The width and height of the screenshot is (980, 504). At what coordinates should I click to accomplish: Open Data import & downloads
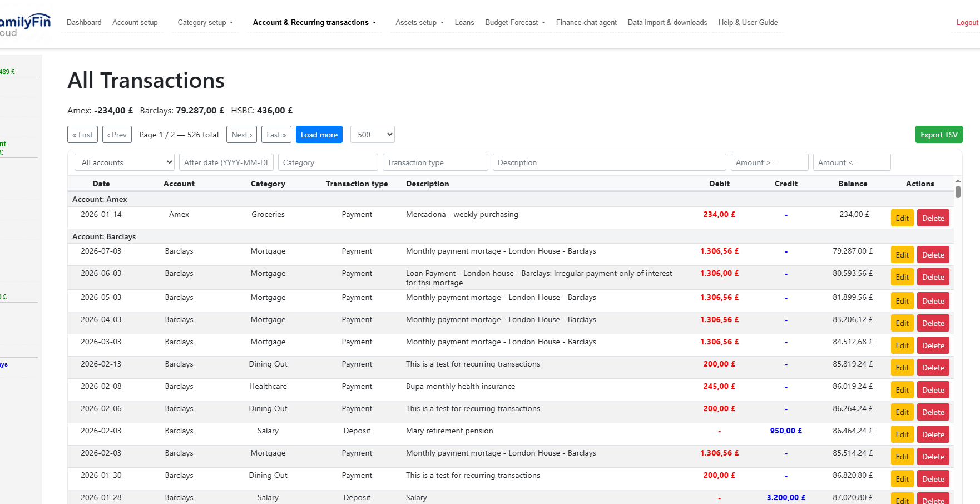pos(667,23)
